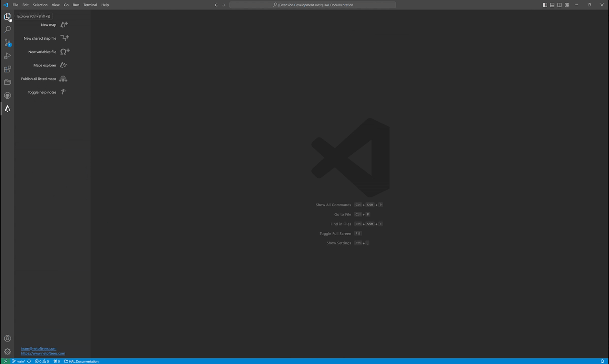Viewport: 609px width, 364px height.
Task: Open the Extensions view icon
Action: pos(7,69)
